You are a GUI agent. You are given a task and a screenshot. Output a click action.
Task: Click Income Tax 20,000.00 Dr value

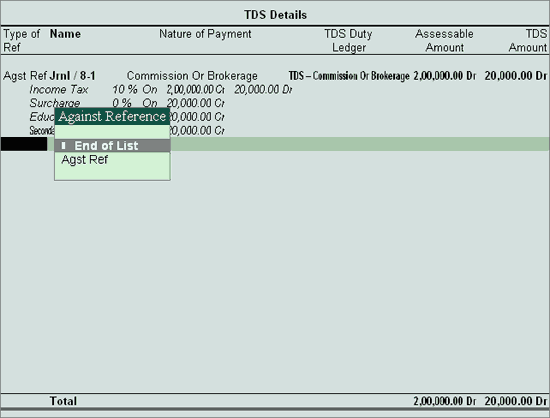click(263, 90)
